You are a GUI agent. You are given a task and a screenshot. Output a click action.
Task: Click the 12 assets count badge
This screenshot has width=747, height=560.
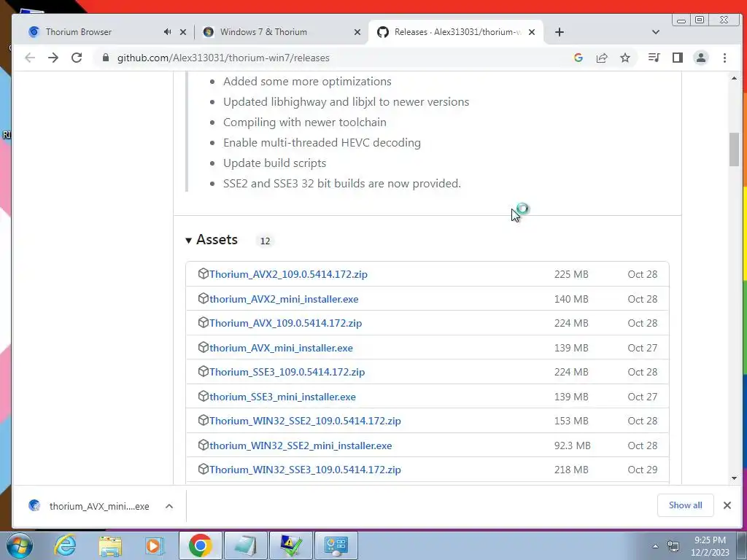265,241
